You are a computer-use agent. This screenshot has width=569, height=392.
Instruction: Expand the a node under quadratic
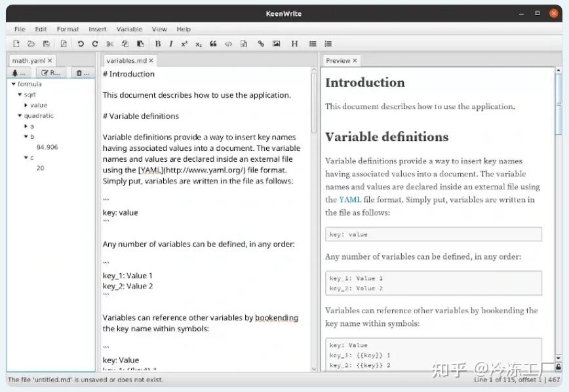[x=26, y=126]
